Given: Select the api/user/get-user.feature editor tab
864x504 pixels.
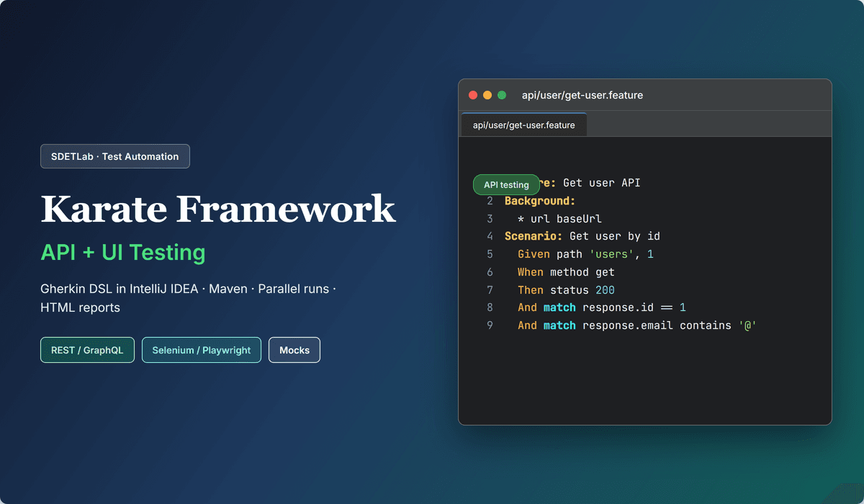Looking at the screenshot, I should tap(524, 125).
